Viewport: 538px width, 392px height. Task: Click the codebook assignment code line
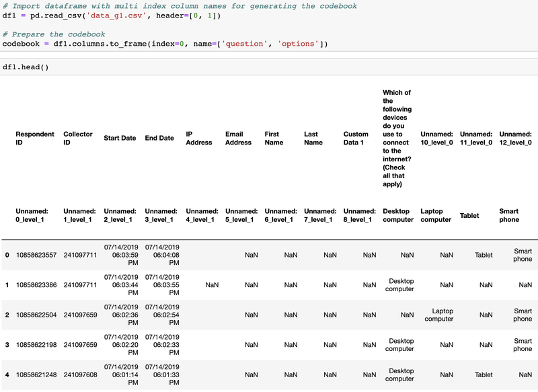[x=165, y=44]
